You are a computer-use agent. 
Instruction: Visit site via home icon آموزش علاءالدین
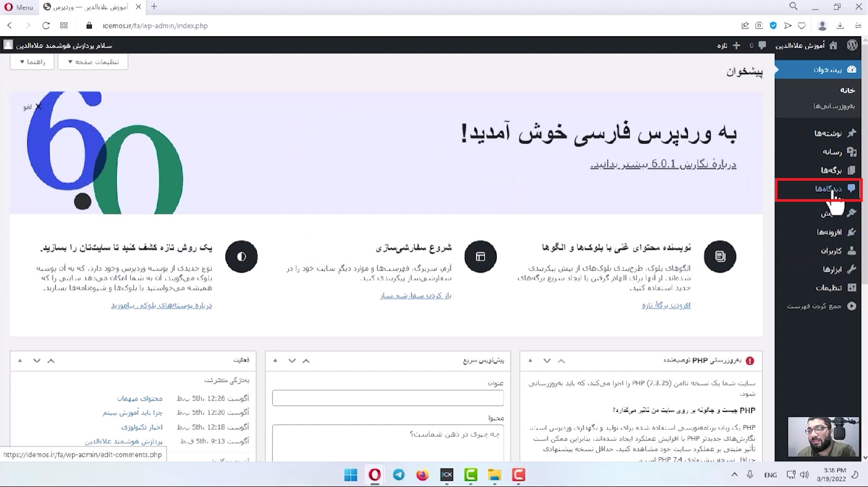tap(806, 46)
